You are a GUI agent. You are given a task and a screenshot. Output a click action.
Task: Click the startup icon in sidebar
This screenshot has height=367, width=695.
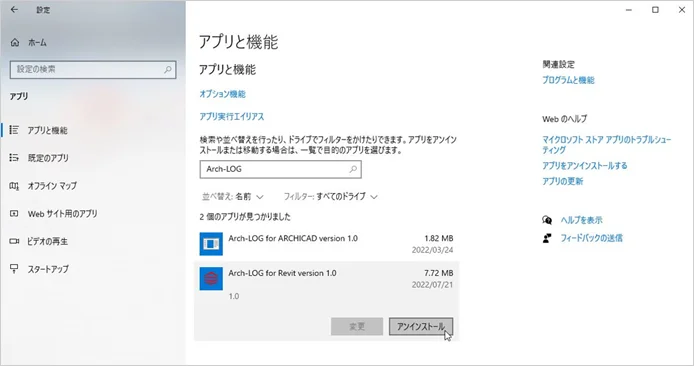(14, 269)
